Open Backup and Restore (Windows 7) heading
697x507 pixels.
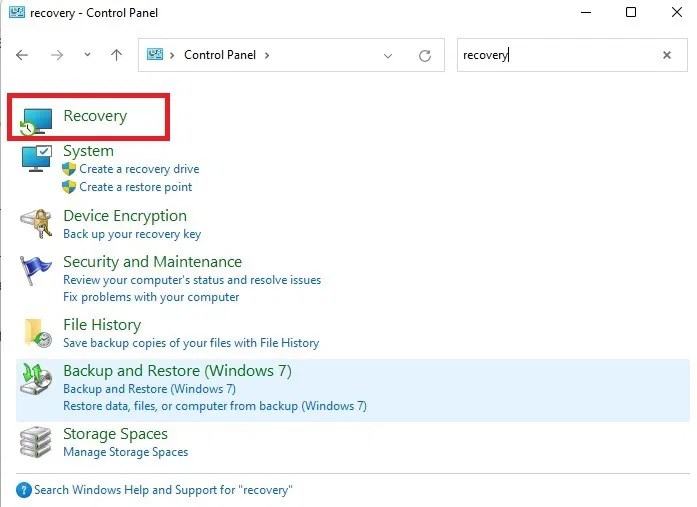coord(177,371)
